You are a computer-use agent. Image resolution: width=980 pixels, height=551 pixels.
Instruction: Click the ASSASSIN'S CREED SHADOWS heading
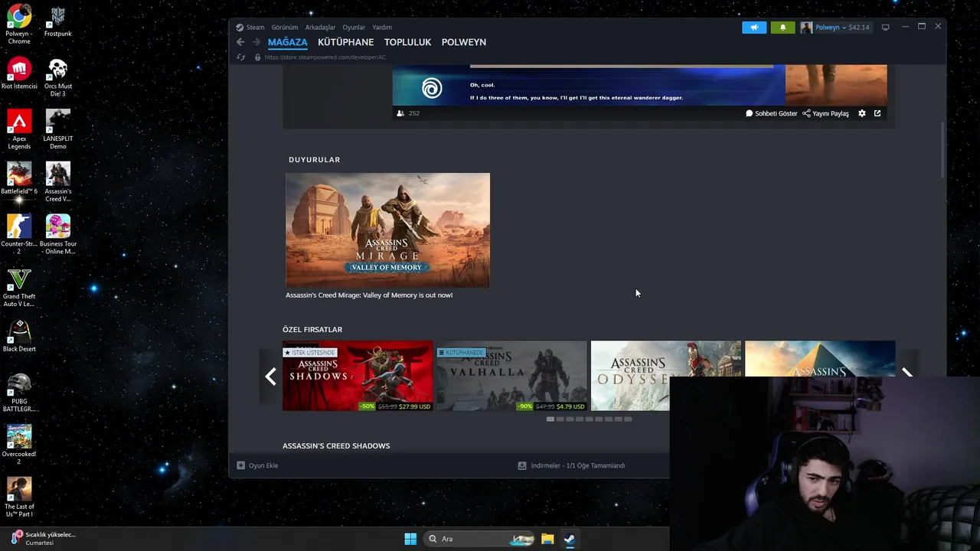tap(336, 445)
